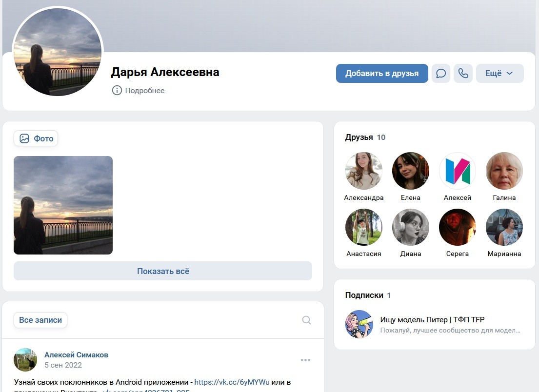Click the 5 сен 2022 post date
Screen dimensions: 539x392
coord(63,365)
